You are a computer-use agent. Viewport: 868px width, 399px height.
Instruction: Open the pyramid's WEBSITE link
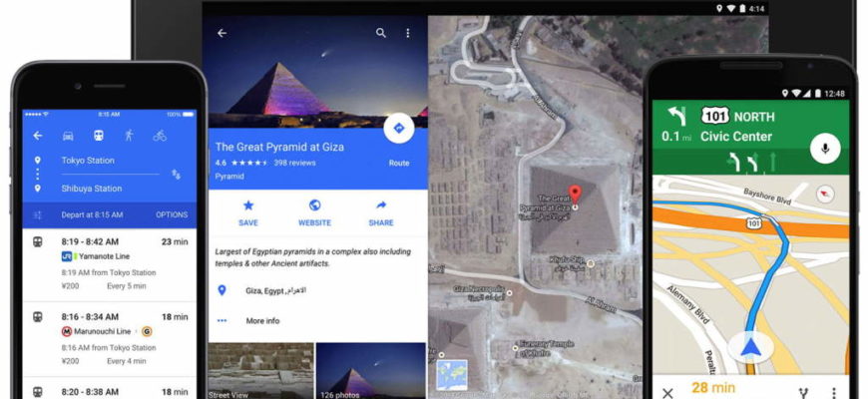click(x=314, y=213)
